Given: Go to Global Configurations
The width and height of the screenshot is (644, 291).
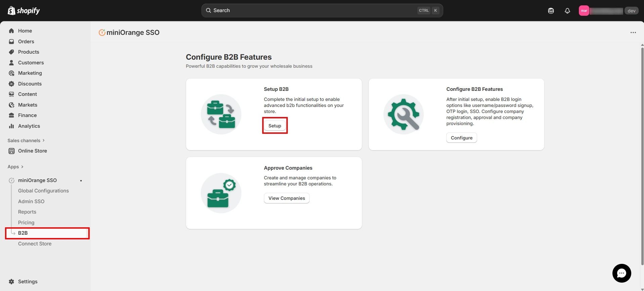Looking at the screenshot, I should coord(43,191).
